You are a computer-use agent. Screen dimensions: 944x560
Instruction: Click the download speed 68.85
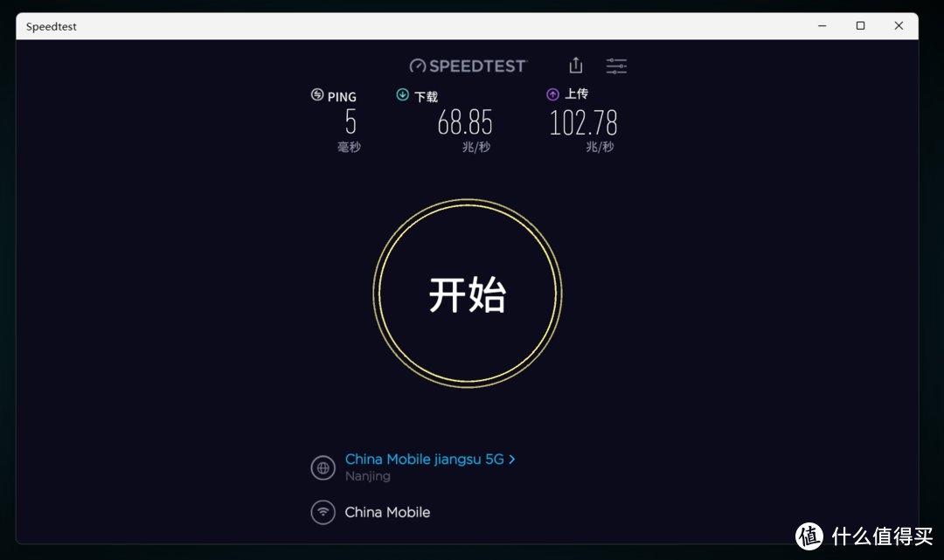coord(466,123)
